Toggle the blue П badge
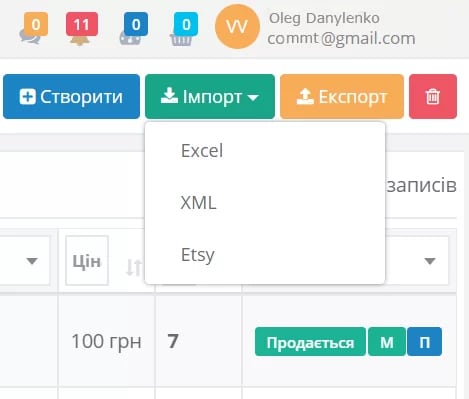This screenshot has width=469, height=399. (424, 342)
